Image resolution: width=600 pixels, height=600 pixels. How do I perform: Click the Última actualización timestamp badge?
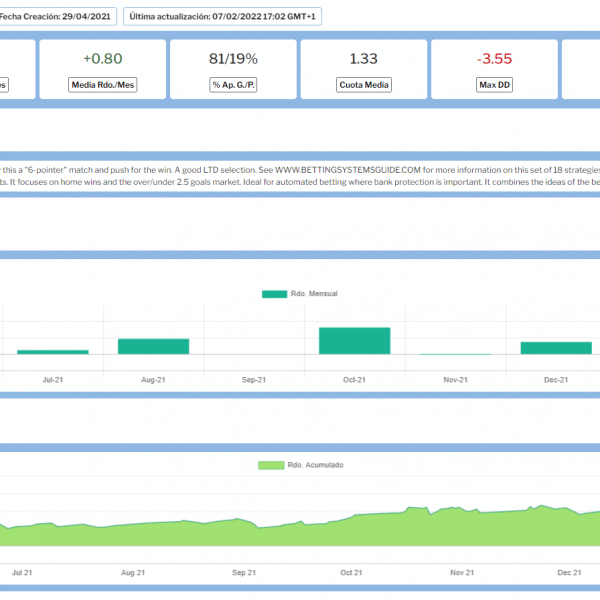tap(222, 16)
